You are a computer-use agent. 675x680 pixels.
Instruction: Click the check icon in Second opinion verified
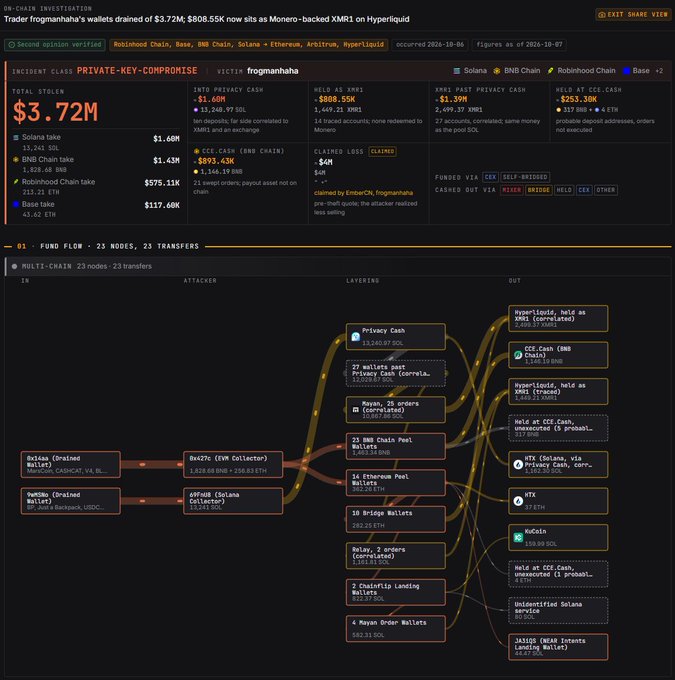click(12, 45)
